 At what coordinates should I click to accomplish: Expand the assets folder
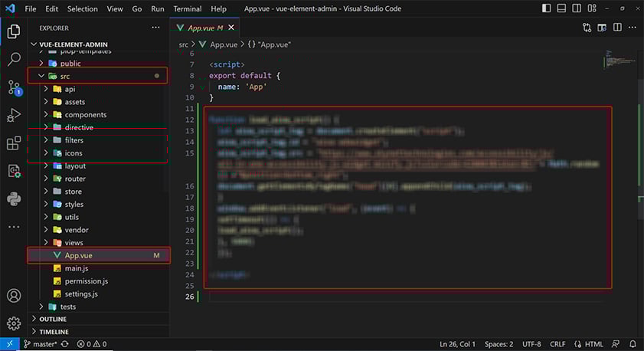tap(46, 101)
